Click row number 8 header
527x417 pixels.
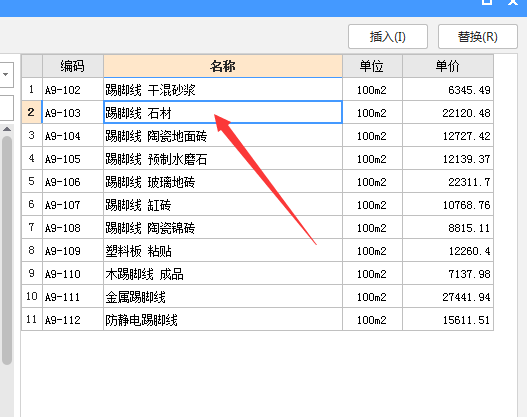tap(32, 251)
